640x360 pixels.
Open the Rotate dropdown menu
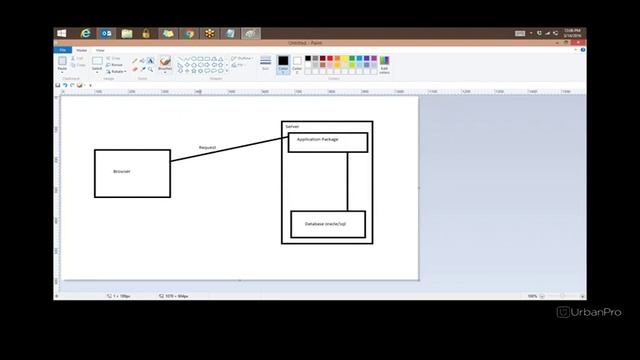pyautogui.click(x=116, y=71)
